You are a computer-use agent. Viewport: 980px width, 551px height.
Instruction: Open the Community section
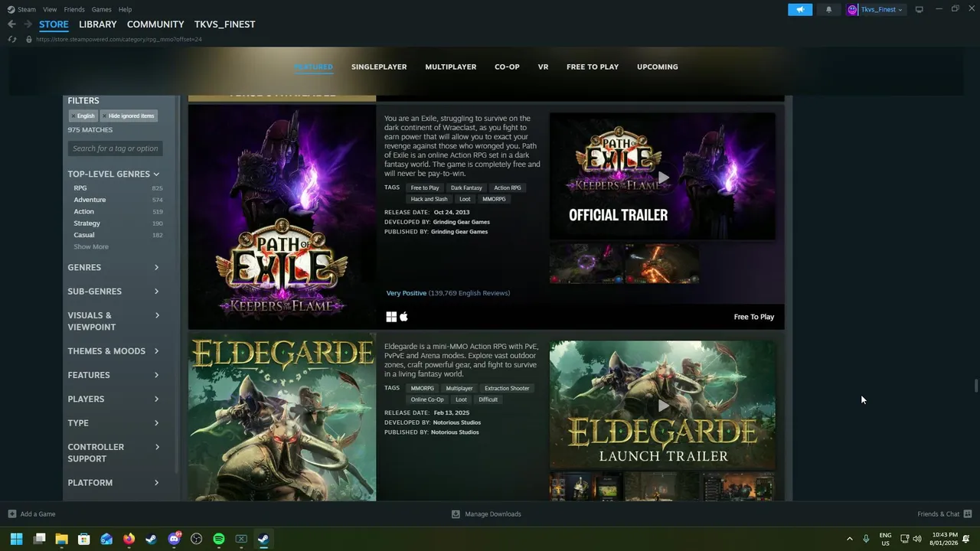click(x=155, y=24)
